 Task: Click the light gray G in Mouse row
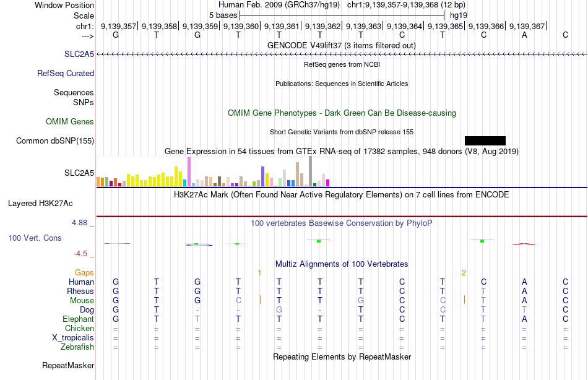click(x=360, y=301)
